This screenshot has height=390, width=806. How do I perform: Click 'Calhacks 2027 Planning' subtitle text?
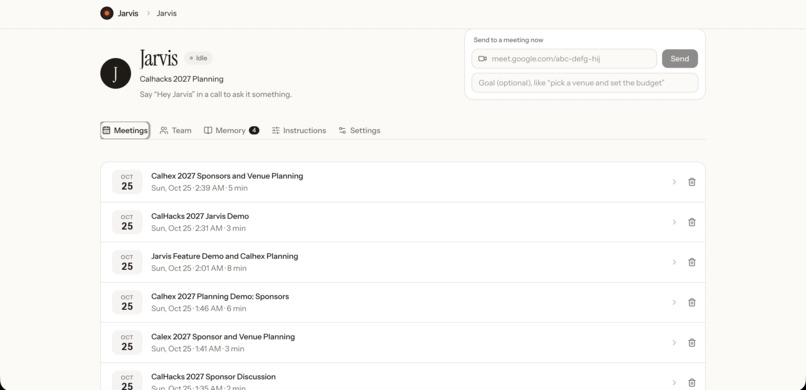181,79
